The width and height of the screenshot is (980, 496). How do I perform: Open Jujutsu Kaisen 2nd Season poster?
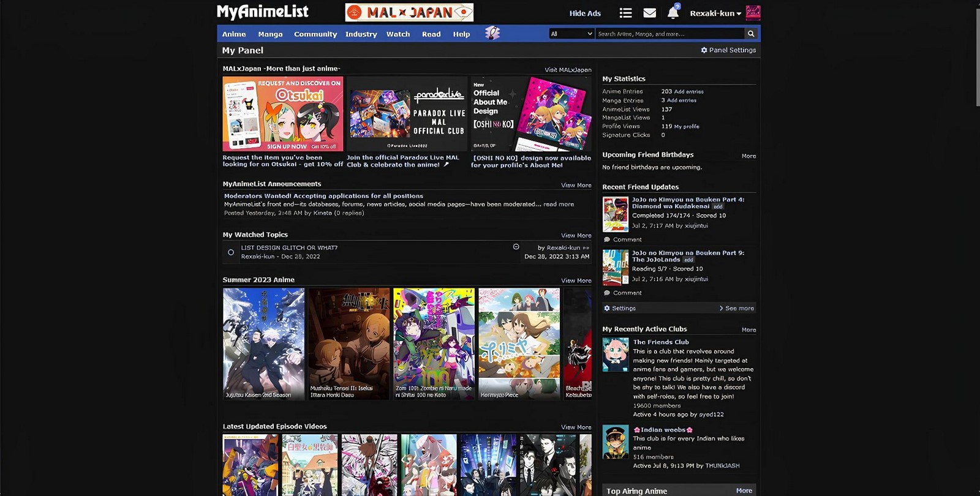[x=263, y=344]
